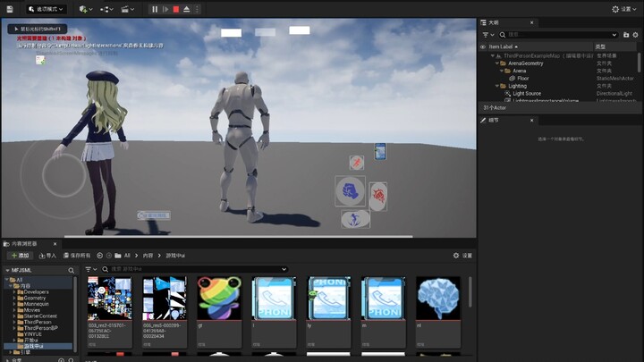Click the frame skip toolbar icon
The width and height of the screenshot is (644, 362).
coord(165,9)
